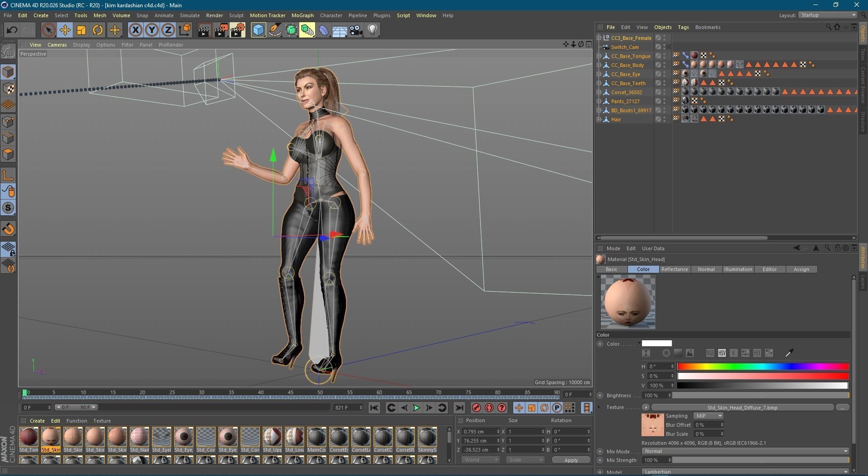Go to end of timeline
Image resolution: width=868 pixels, height=476 pixels.
pos(459,408)
